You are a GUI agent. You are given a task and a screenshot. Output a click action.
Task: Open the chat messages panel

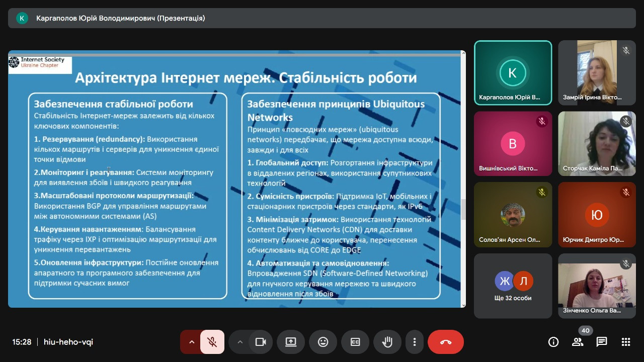[x=602, y=342]
